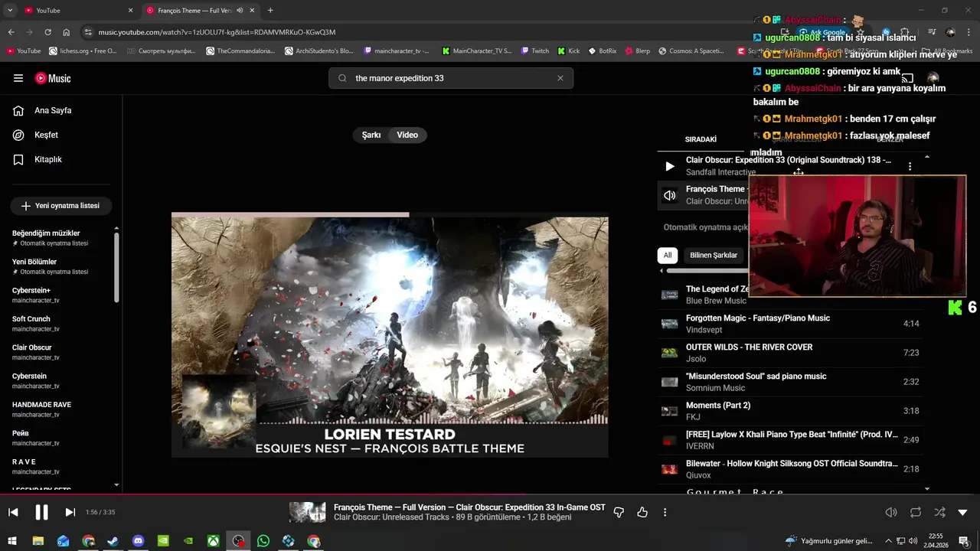Click browser home button
The width and height of the screenshot is (980, 551).
67,32
